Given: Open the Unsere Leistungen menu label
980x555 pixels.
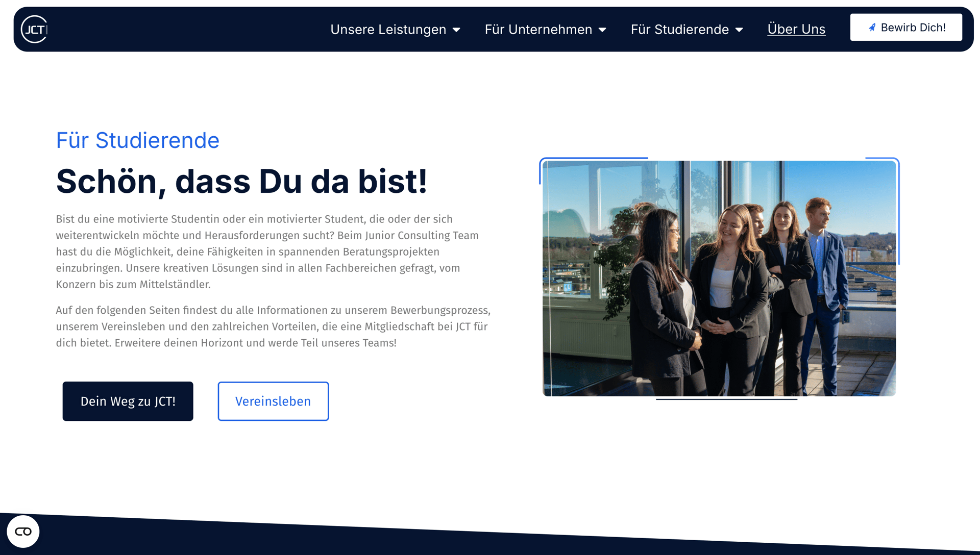Looking at the screenshot, I should pyautogui.click(x=388, y=30).
